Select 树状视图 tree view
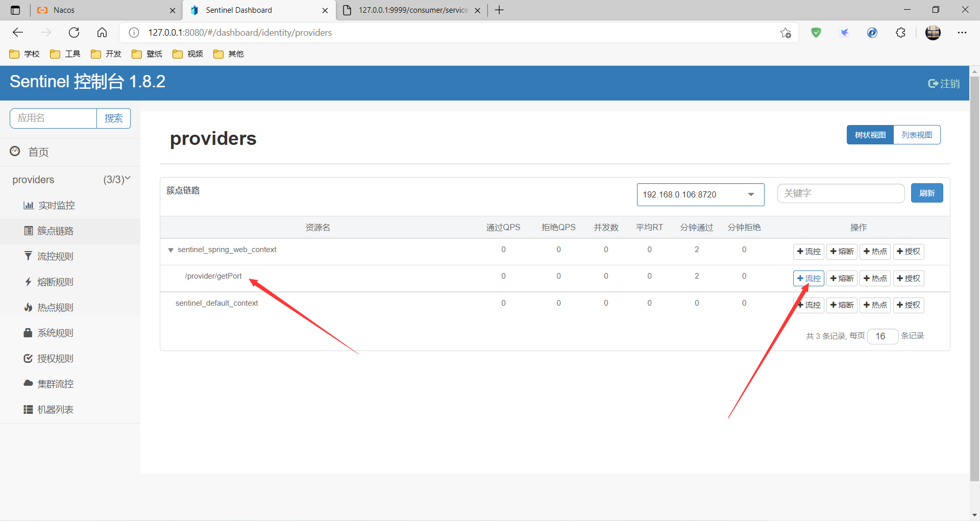The width and height of the screenshot is (980, 521). point(870,135)
